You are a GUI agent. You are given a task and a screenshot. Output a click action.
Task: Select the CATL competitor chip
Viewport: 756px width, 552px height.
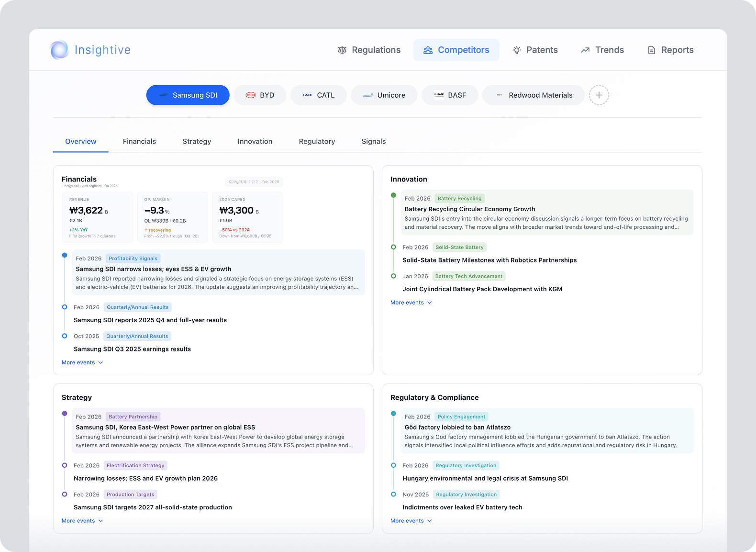(318, 95)
